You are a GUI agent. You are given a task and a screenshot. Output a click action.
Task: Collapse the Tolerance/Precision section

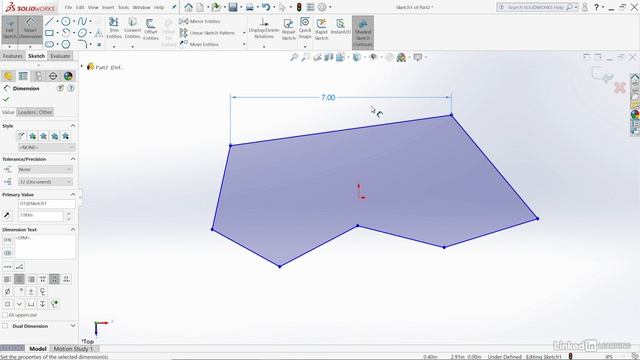tap(73, 159)
